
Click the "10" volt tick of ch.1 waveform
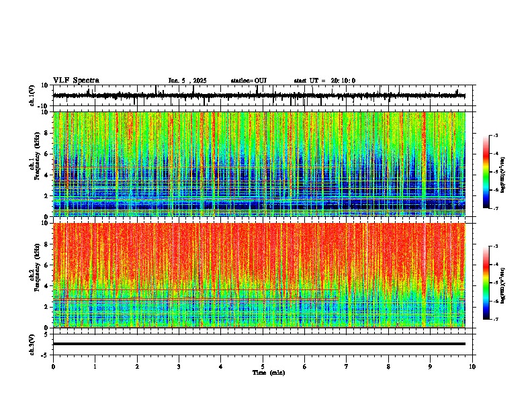pos(45,85)
